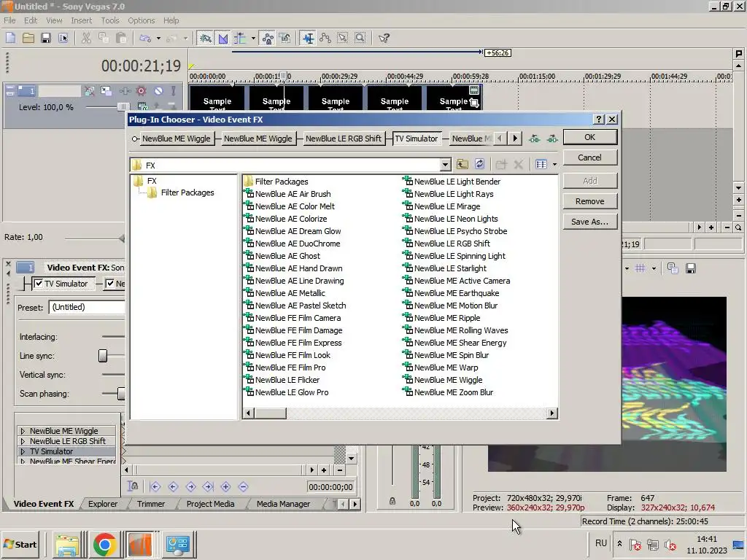Screen dimensions: 747x560
Task: Toggle Enable Snapping in the main toolbar
Action: pos(205,38)
